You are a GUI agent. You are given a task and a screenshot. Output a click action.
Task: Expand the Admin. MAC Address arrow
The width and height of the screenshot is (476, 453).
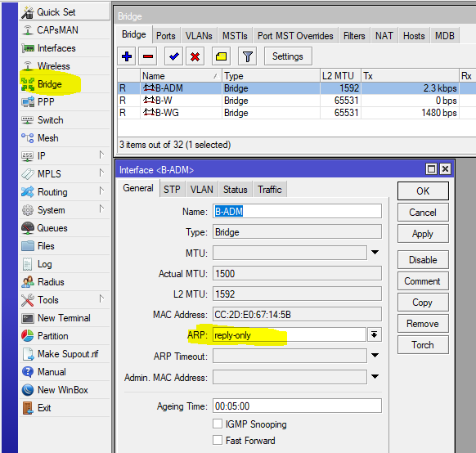pyautogui.click(x=375, y=376)
